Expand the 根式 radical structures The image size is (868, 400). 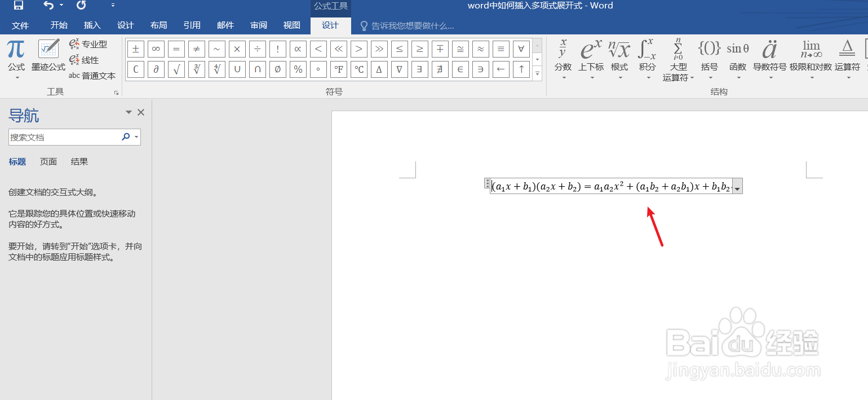coord(619,60)
